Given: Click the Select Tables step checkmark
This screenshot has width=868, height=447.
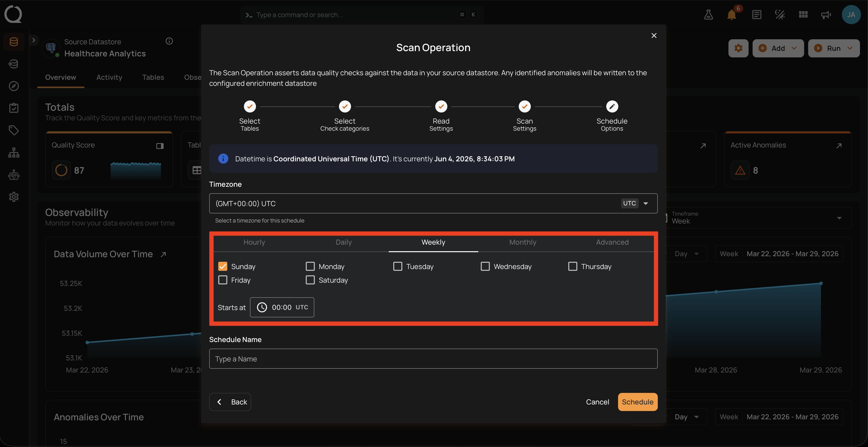Looking at the screenshot, I should (x=250, y=107).
